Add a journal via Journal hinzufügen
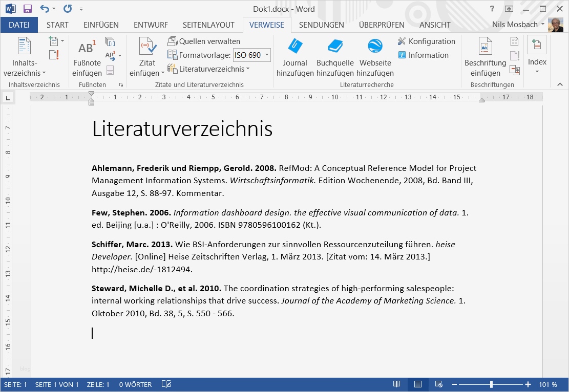 point(294,56)
